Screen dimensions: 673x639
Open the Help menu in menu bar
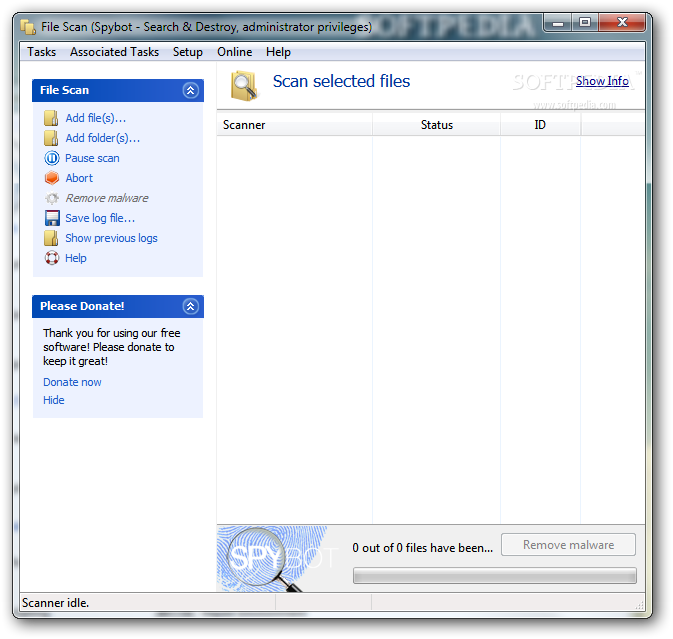point(278,52)
